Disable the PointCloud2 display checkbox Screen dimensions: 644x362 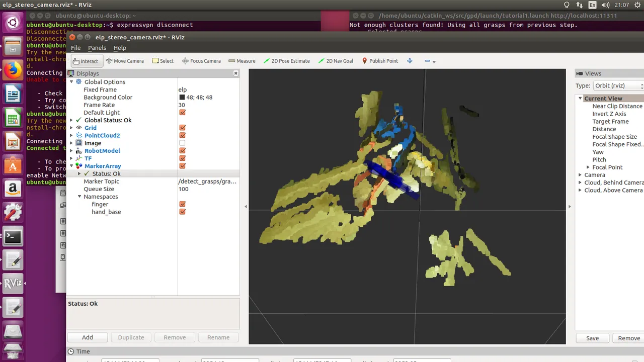click(x=182, y=135)
